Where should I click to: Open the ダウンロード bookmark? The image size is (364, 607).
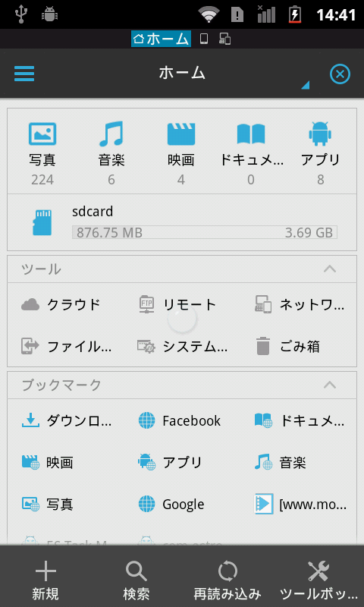67,421
